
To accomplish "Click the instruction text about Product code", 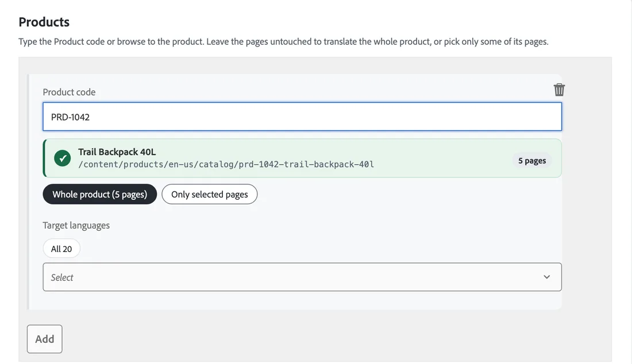I will (283, 41).
